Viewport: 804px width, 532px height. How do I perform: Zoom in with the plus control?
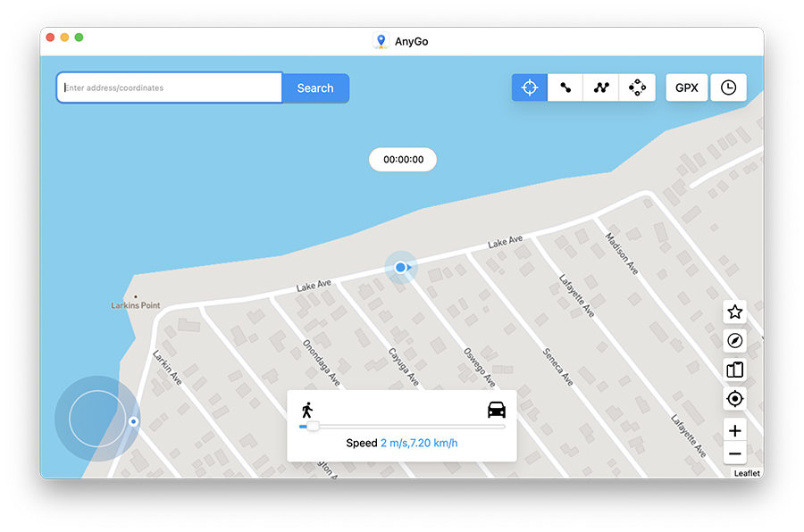[734, 430]
